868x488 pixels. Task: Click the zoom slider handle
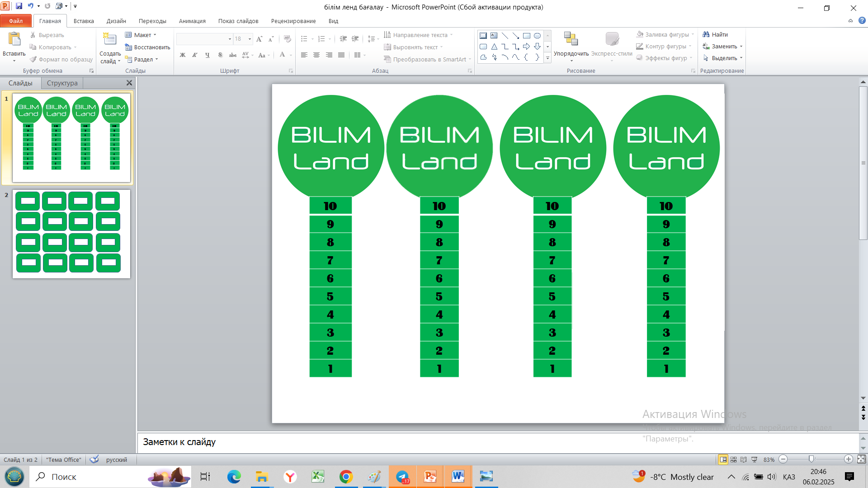pyautogui.click(x=811, y=460)
